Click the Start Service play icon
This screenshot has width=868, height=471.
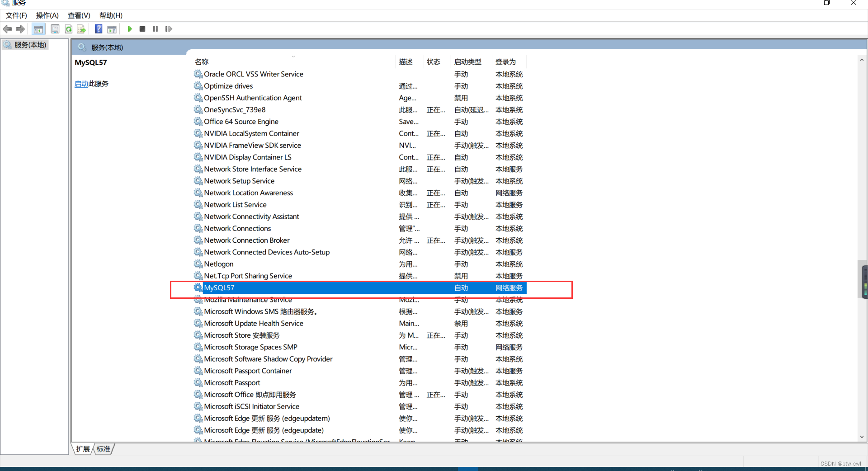130,29
